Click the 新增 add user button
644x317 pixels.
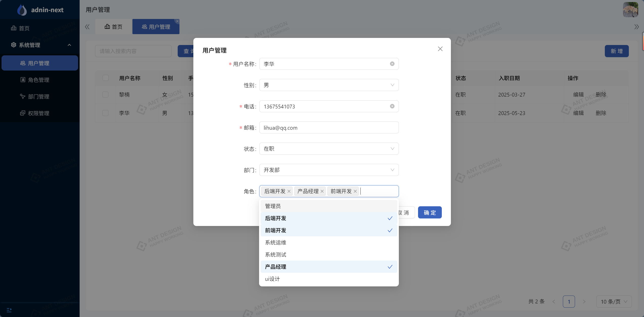tap(616, 51)
